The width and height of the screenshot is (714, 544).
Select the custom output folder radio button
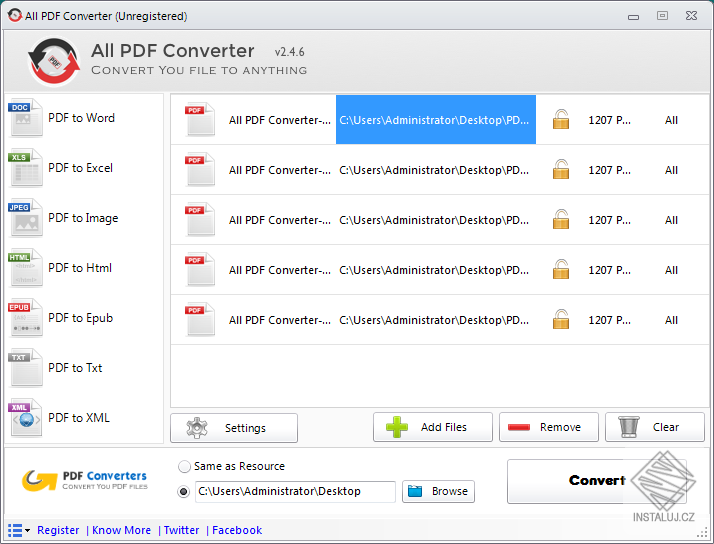point(184,492)
